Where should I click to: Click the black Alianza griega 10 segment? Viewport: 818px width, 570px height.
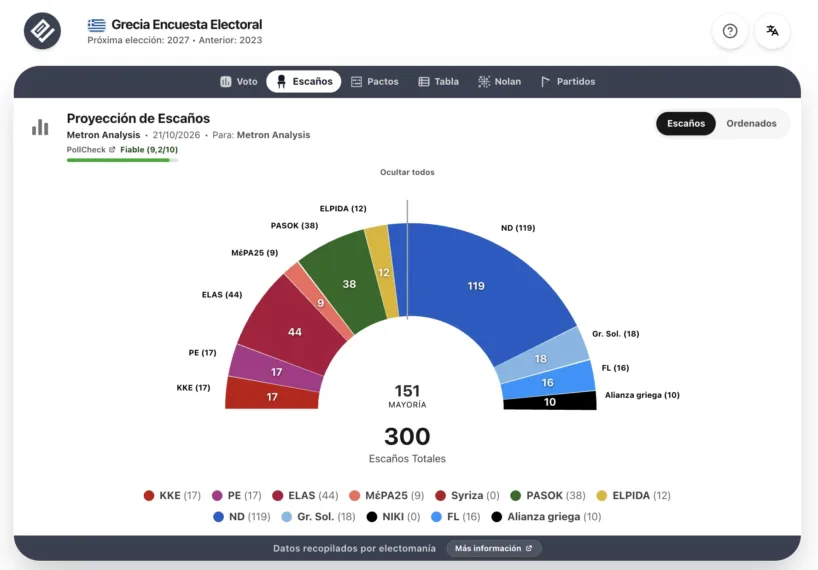[x=550, y=402]
